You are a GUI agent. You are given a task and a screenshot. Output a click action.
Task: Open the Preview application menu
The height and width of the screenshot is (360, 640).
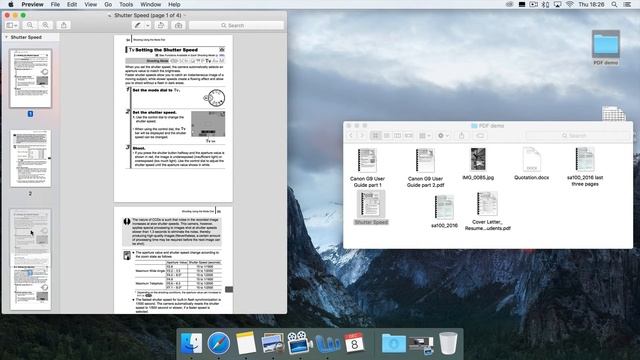coord(32,4)
